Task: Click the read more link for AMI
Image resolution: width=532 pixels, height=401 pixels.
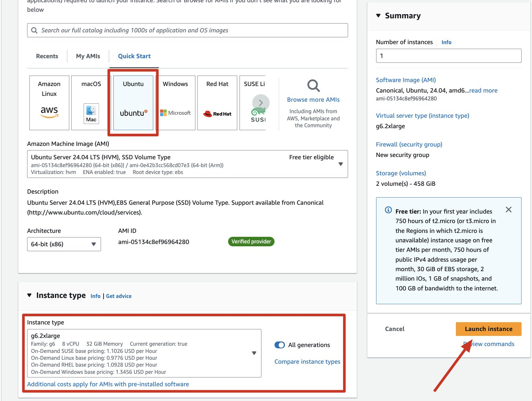Action: pyautogui.click(x=483, y=91)
